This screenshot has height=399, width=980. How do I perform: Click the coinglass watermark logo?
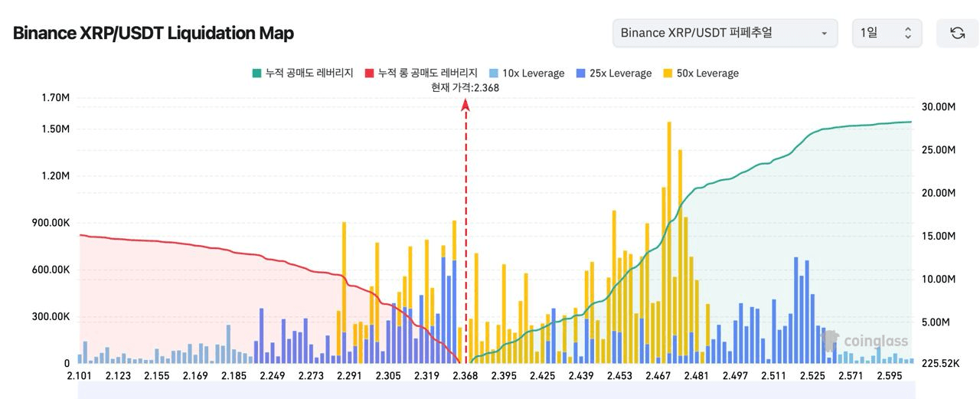point(864,341)
